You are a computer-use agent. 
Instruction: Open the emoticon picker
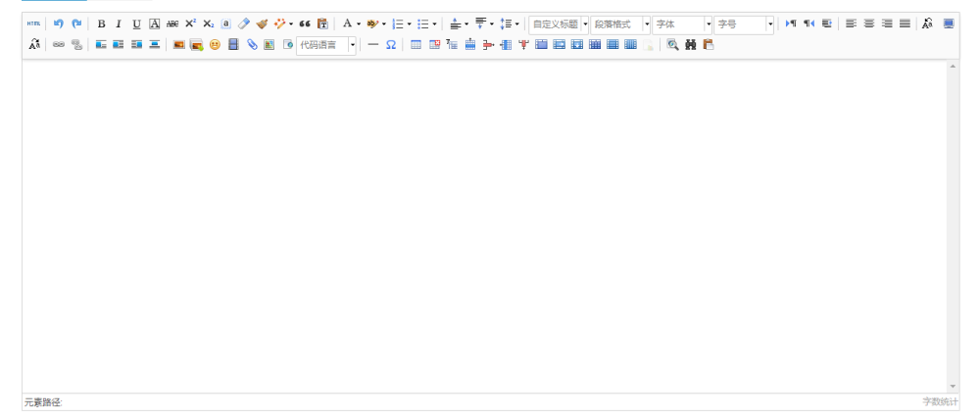[215, 45]
